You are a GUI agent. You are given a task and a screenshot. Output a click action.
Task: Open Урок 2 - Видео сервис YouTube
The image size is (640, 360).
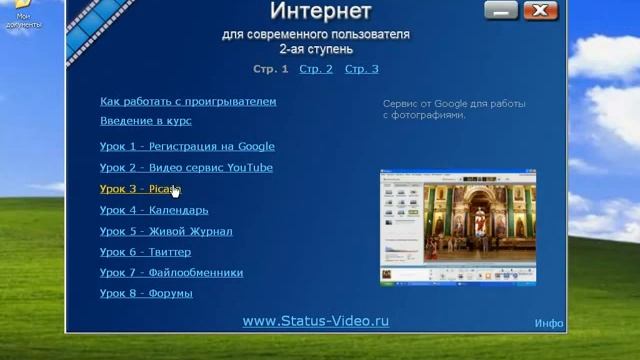186,167
